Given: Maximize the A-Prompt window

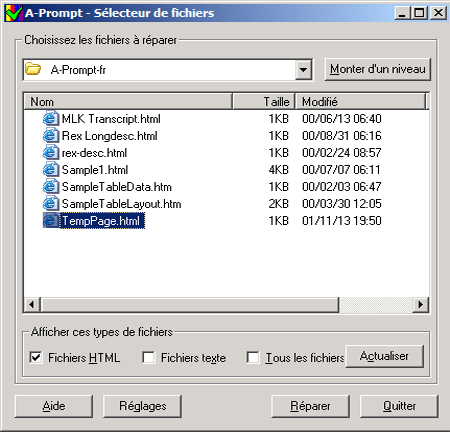Looking at the screenshot, I should 419,13.
